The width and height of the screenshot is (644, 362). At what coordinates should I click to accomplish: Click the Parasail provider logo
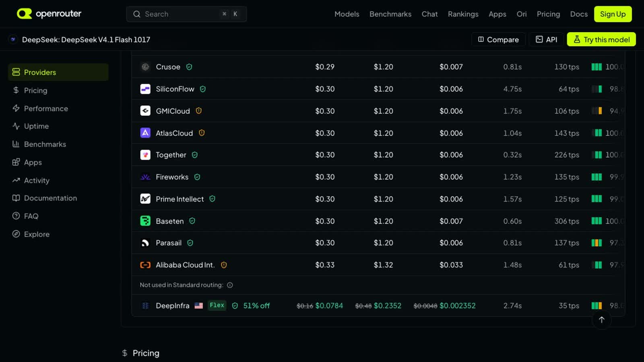pos(145,243)
